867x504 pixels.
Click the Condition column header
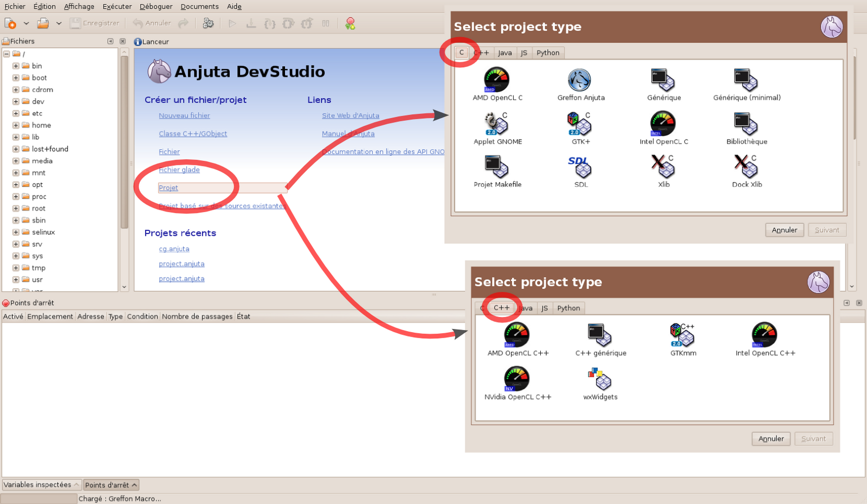(143, 316)
